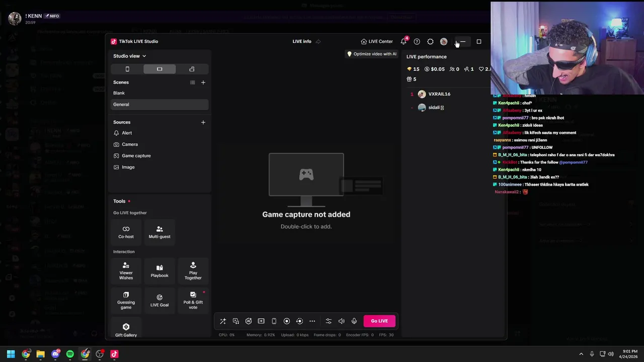Add a new scene with plus icon

[x=203, y=82]
